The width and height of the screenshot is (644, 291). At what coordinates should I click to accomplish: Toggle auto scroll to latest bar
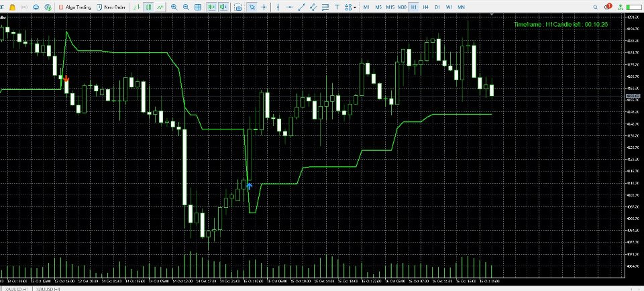(212, 7)
